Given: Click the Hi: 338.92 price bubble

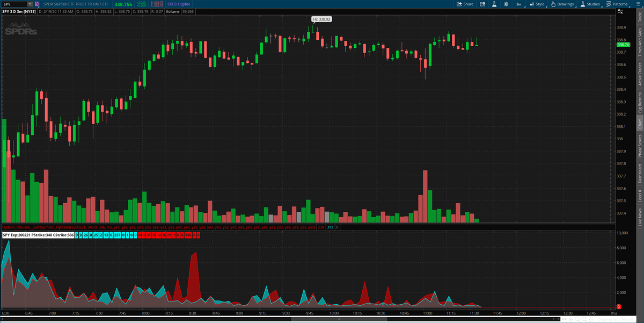Looking at the screenshot, I should coord(322,19).
